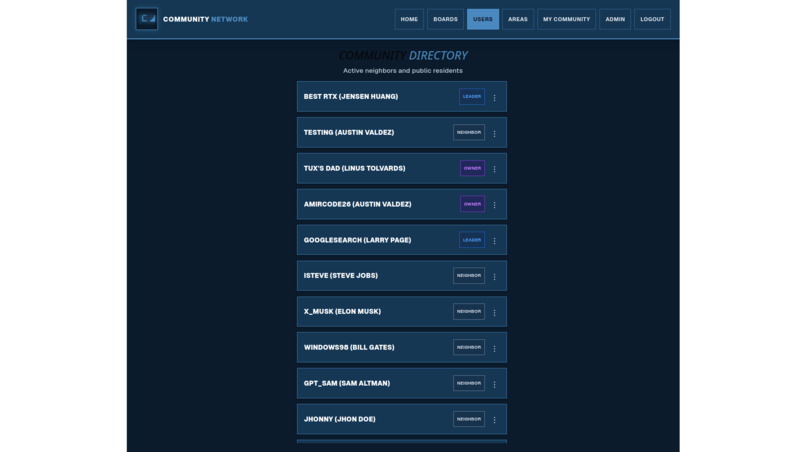Select user name Best RTX (Jensen Huang)

pyautogui.click(x=351, y=97)
